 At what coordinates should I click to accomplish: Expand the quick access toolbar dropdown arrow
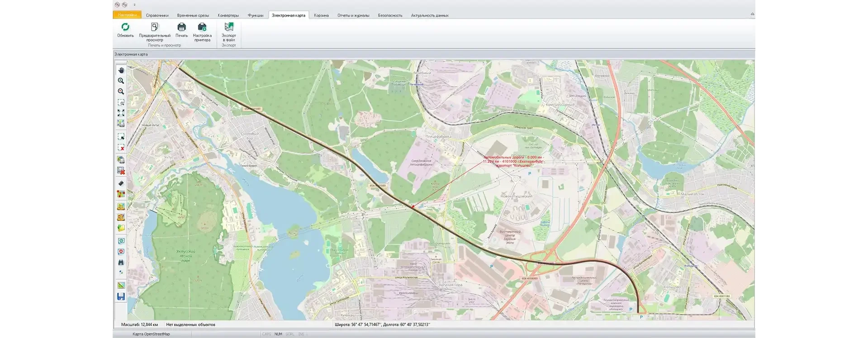pos(134,5)
